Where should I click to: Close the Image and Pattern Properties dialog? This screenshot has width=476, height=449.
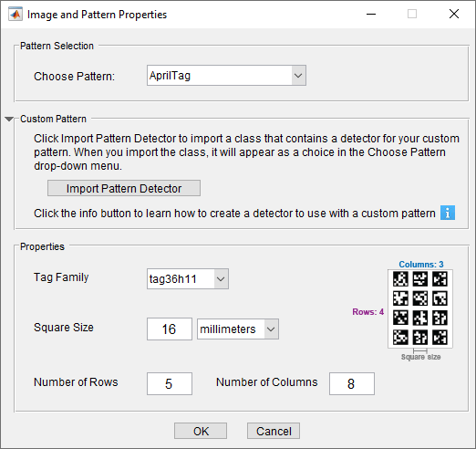pyautogui.click(x=454, y=14)
